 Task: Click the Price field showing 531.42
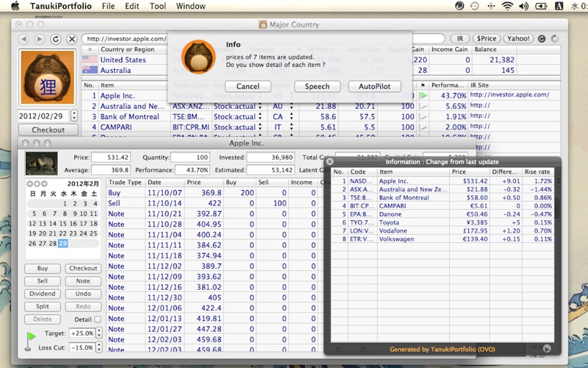[x=111, y=158]
